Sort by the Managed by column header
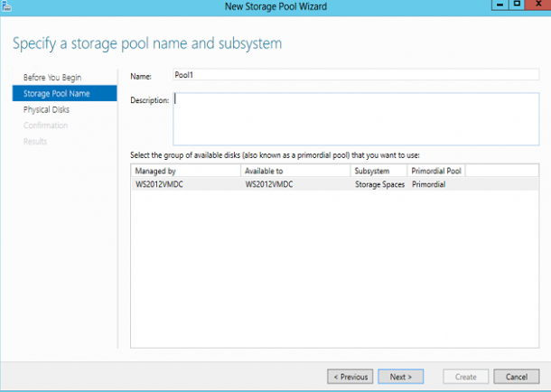551x392 pixels. pos(186,171)
